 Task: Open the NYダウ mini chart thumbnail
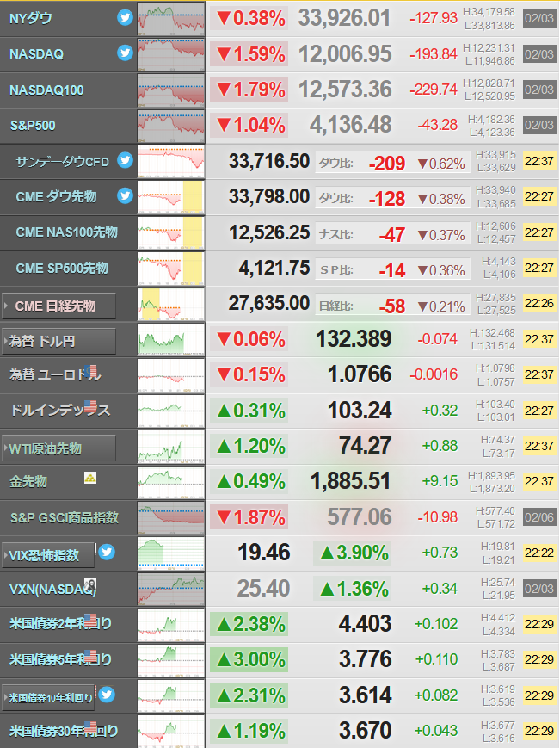(x=171, y=19)
